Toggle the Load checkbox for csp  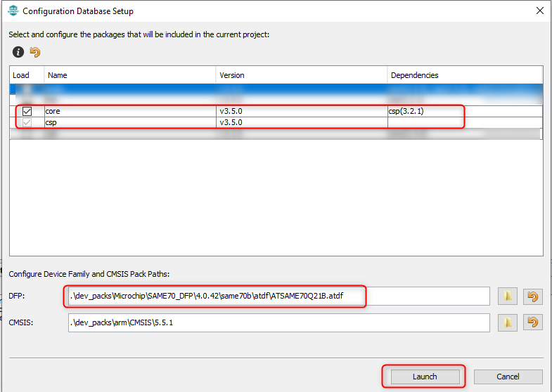tap(27, 122)
